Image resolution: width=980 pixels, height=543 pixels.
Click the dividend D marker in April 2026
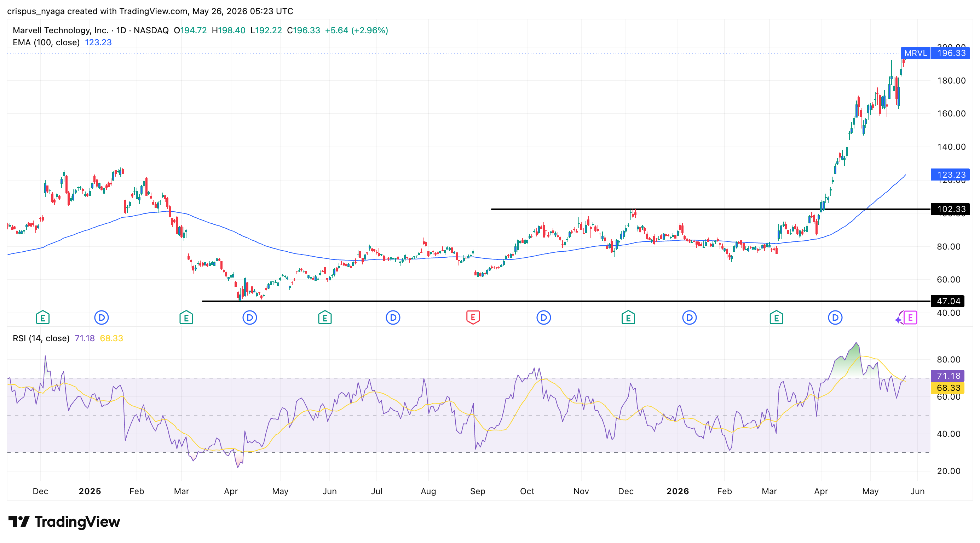835,318
